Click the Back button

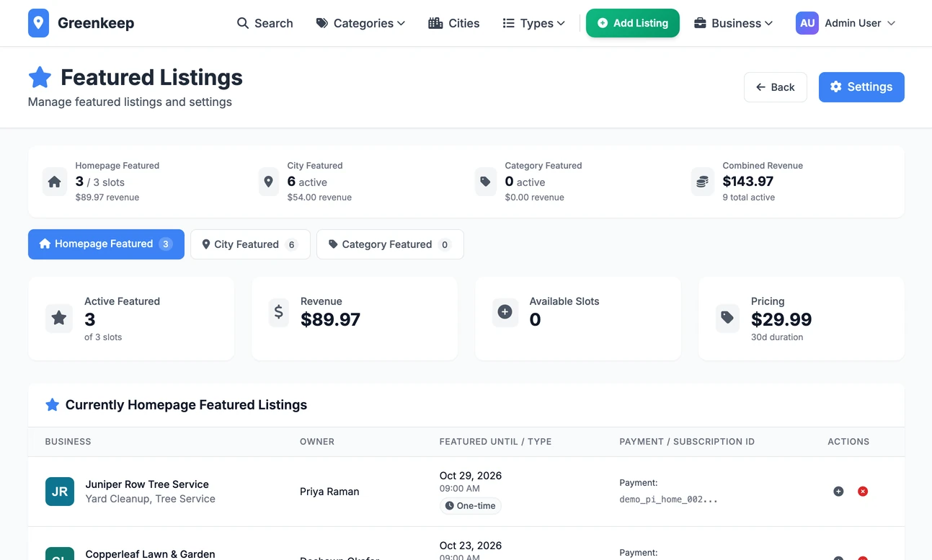[x=776, y=87]
